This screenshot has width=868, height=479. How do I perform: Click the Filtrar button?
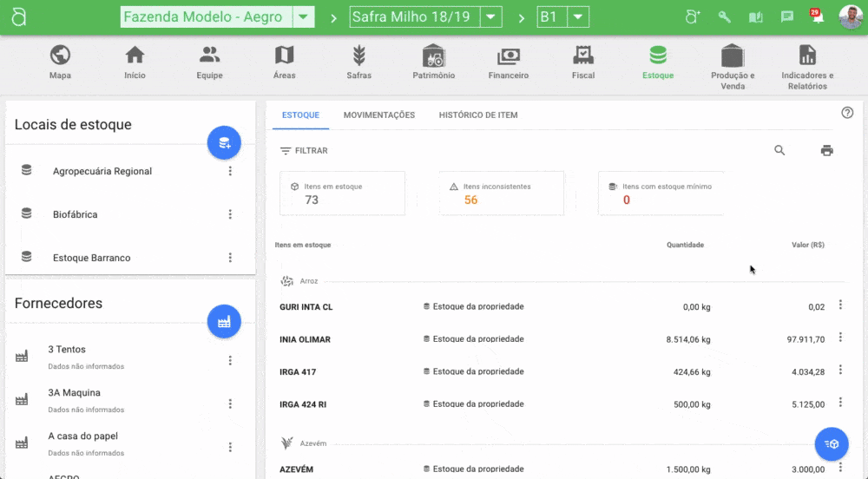coord(304,151)
